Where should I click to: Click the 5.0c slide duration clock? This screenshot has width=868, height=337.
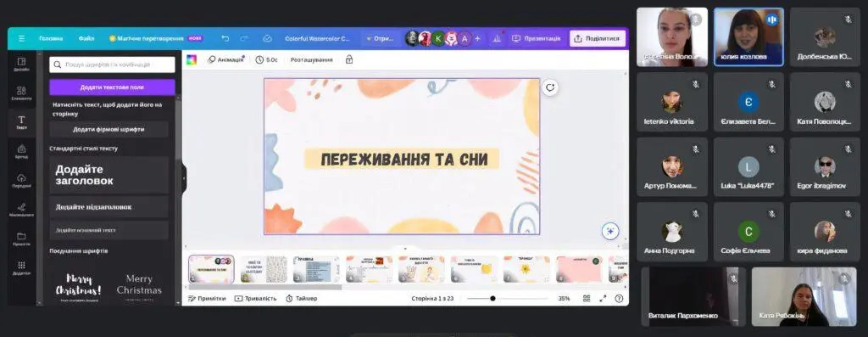pyautogui.click(x=267, y=60)
